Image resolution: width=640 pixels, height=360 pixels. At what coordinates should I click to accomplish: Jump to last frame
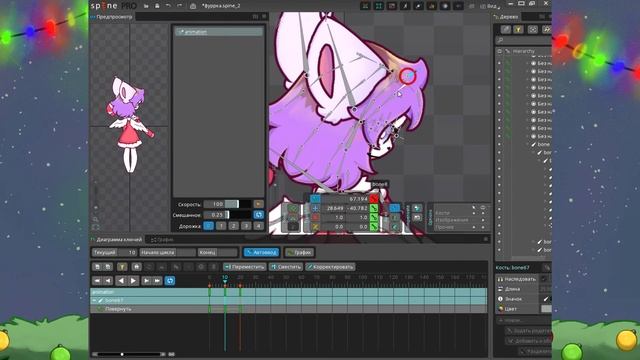(x=157, y=281)
